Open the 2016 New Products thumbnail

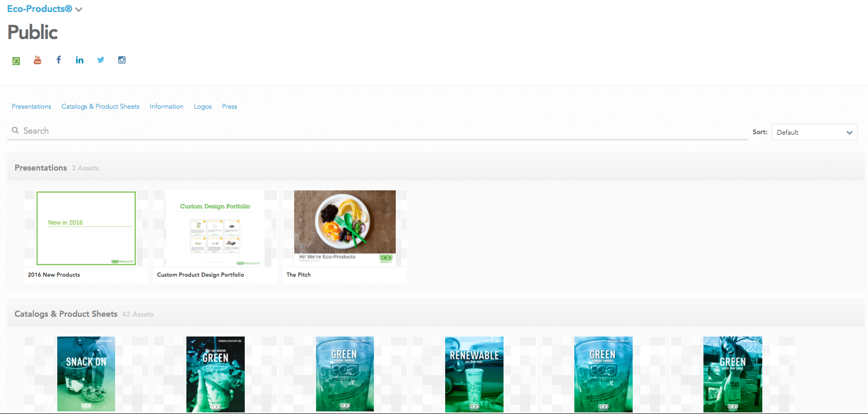pos(86,228)
